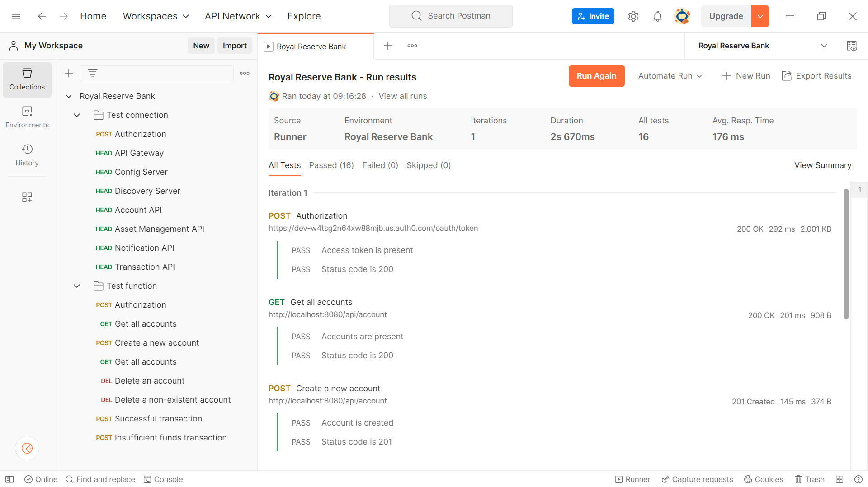
Task: Switch to the Passed (16) tab
Action: tap(331, 165)
